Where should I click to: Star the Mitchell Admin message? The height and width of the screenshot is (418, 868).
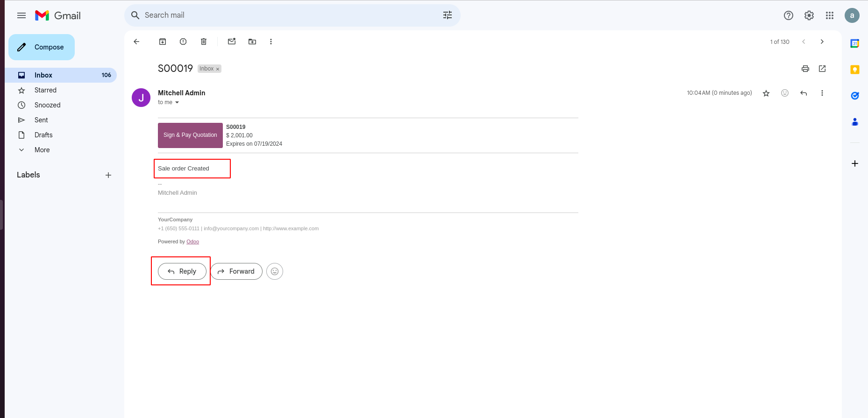pos(766,93)
